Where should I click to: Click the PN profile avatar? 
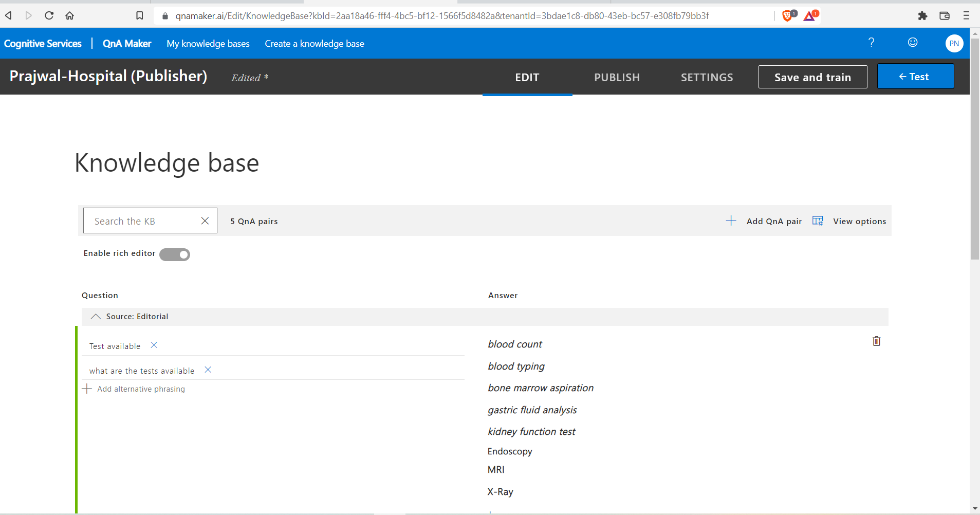(954, 43)
